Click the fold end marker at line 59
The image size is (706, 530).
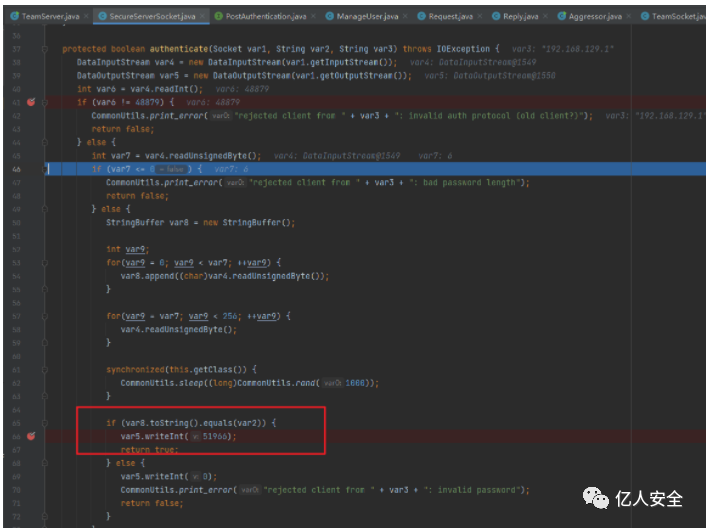pyautogui.click(x=45, y=343)
